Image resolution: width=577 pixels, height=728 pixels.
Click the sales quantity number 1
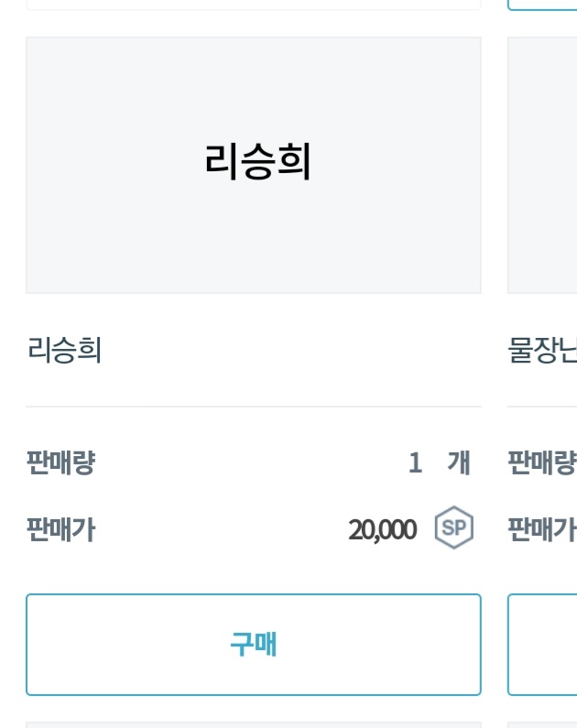coord(415,463)
